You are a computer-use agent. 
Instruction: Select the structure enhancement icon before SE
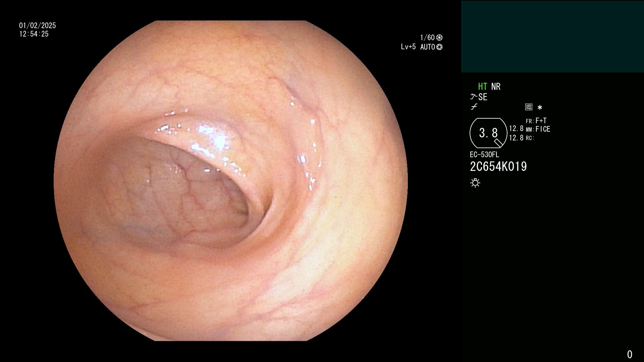[x=474, y=97]
